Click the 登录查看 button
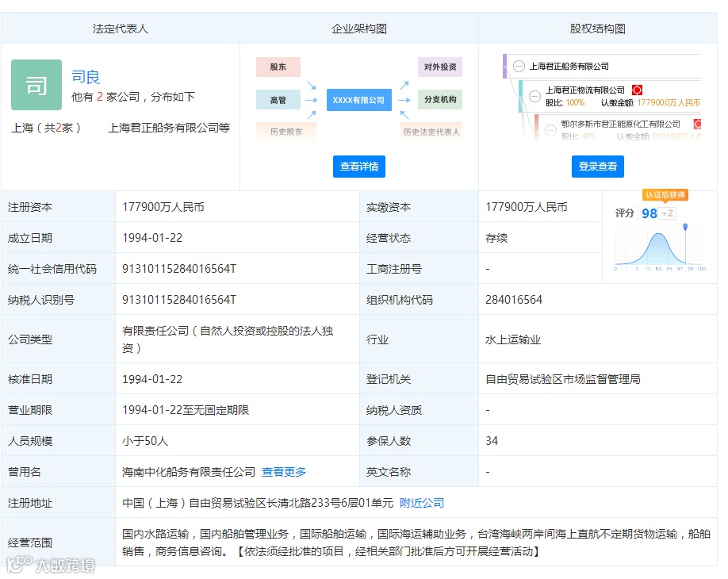728x579 pixels. [x=597, y=167]
